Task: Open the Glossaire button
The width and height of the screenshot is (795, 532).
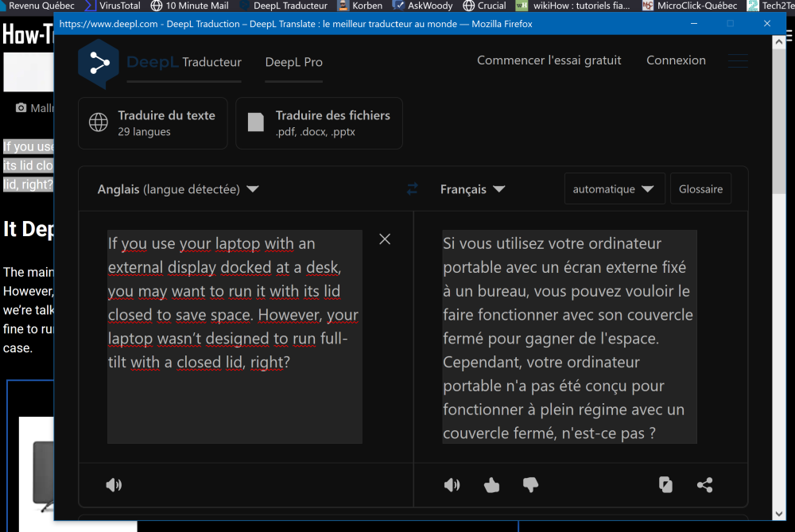Action: pos(700,188)
